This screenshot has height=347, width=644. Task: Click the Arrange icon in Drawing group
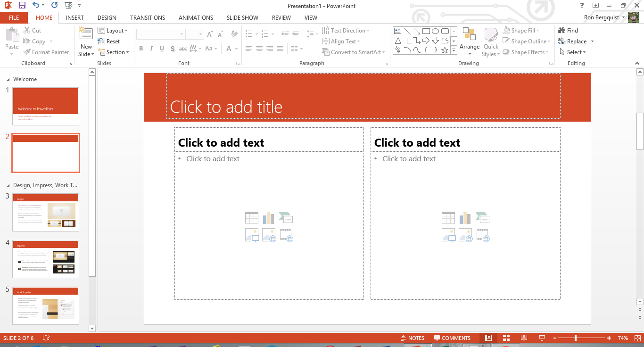point(469,38)
